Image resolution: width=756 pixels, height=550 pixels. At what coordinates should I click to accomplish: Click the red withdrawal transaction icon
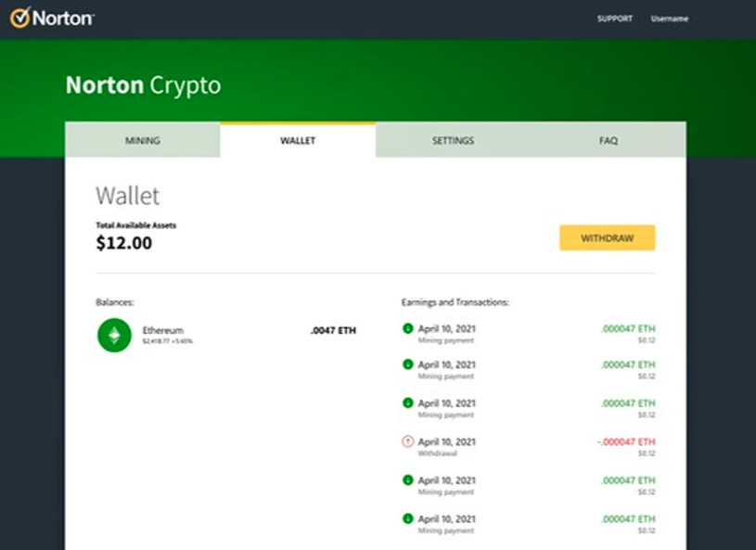[408, 441]
